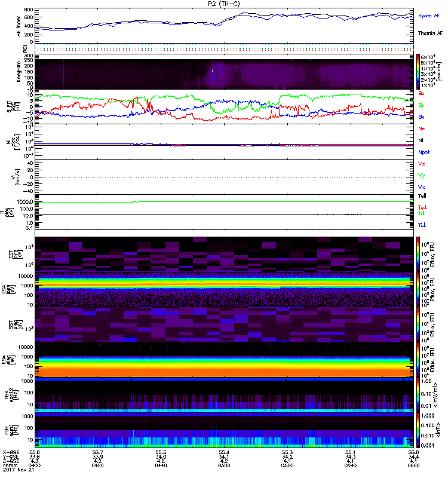The width and height of the screenshot is (448, 478).
Task: Click the plot title 'P2 (TH-C)'
Action: pyautogui.click(x=224, y=4)
